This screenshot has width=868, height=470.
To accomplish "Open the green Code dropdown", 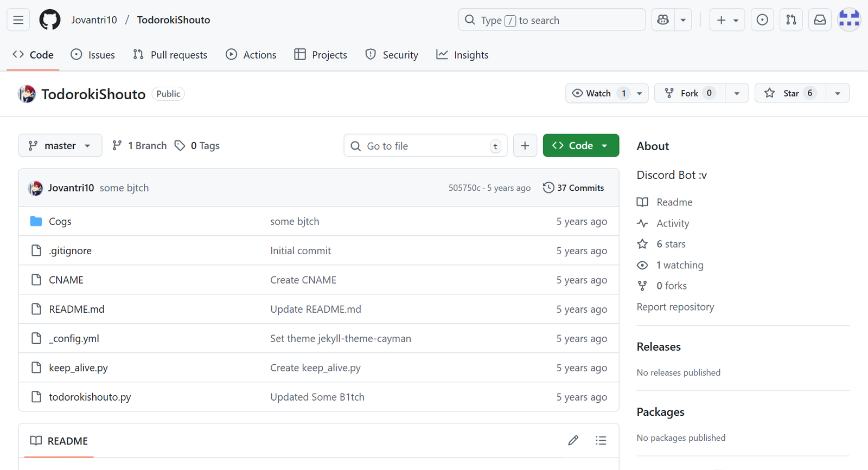I will pos(580,146).
